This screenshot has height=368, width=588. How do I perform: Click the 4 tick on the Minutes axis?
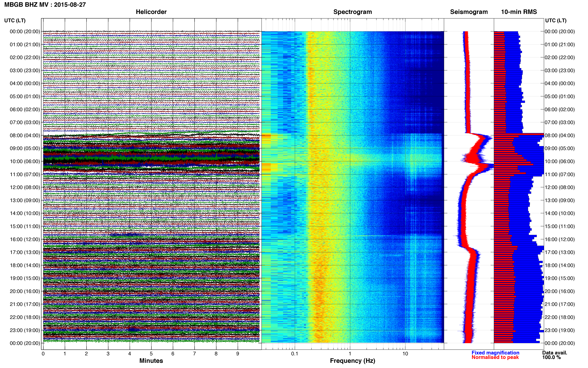pos(130,354)
